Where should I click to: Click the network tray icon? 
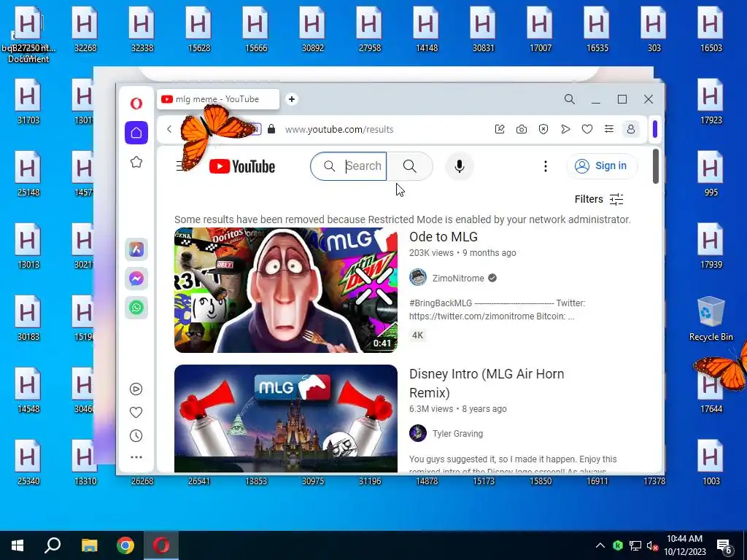(x=635, y=545)
